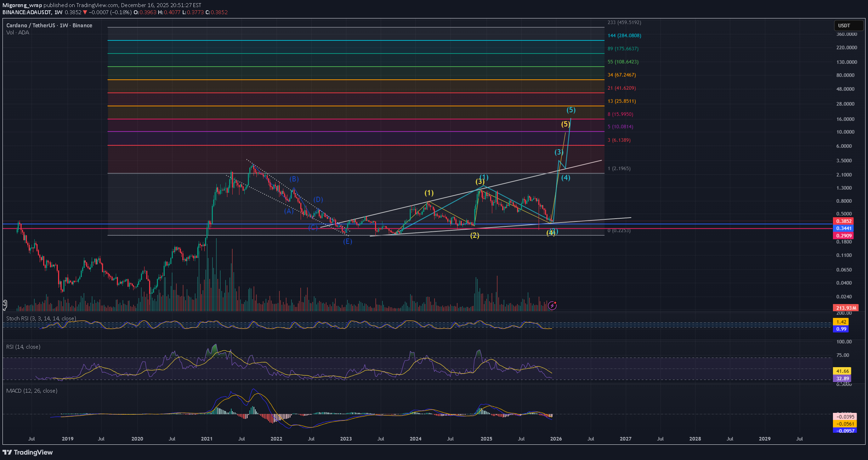
Task: Click the Stoch RSI indicator legend
Action: [x=41, y=319]
